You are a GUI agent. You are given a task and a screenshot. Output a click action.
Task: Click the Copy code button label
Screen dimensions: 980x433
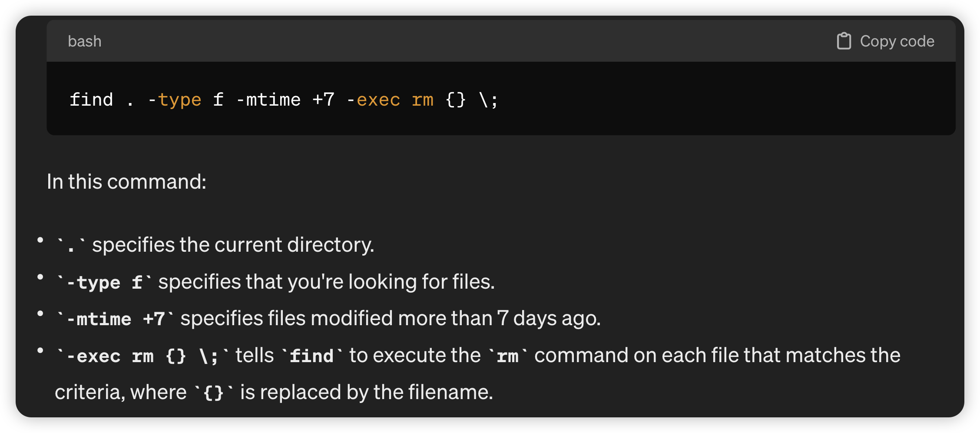(897, 41)
